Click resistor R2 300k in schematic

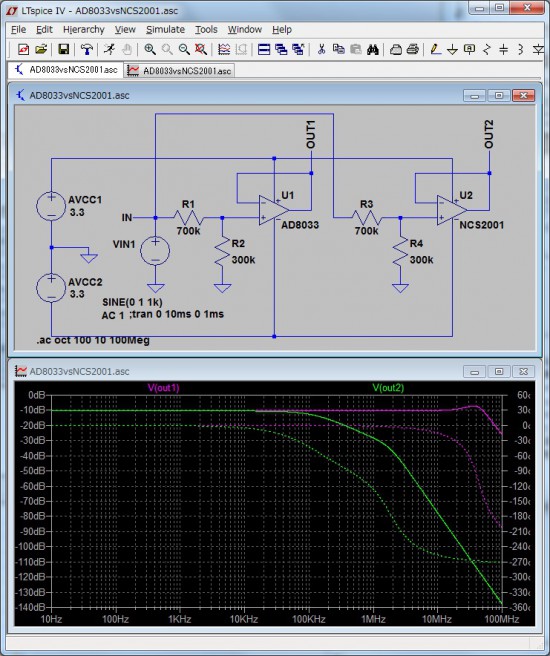tap(222, 251)
